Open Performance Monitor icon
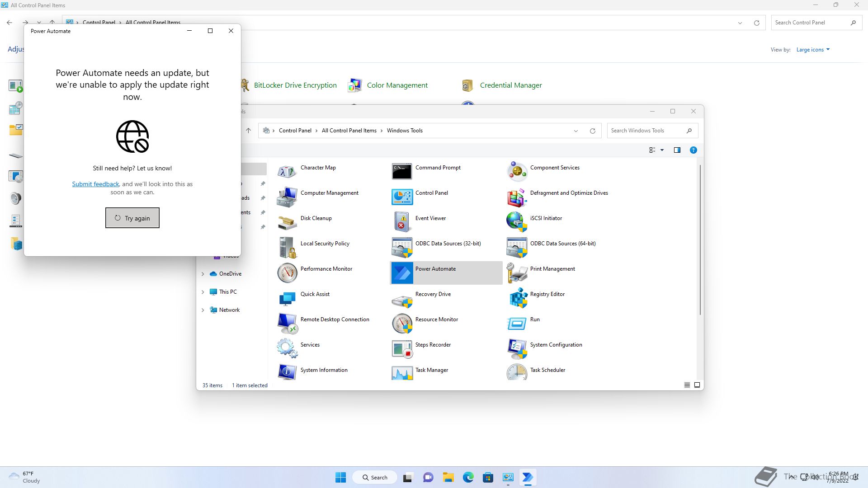This screenshot has height=488, width=868. pyautogui.click(x=287, y=273)
